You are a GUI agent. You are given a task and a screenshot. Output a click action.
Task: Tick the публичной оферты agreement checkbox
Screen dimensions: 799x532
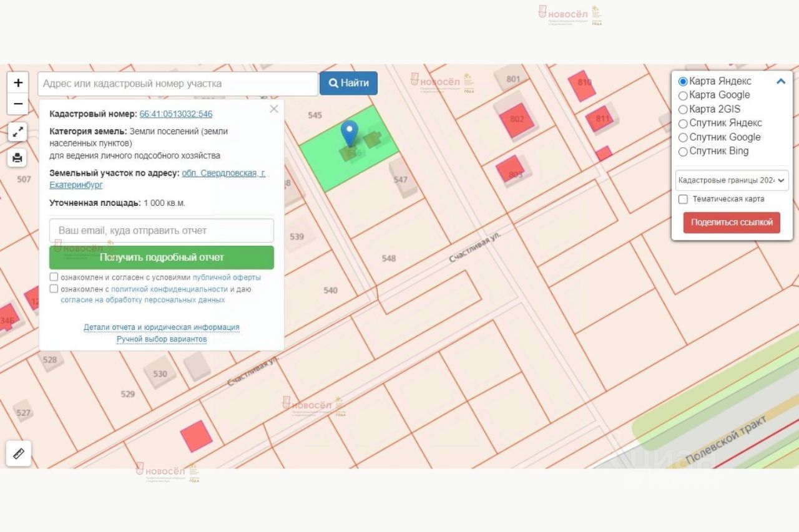pyautogui.click(x=54, y=277)
